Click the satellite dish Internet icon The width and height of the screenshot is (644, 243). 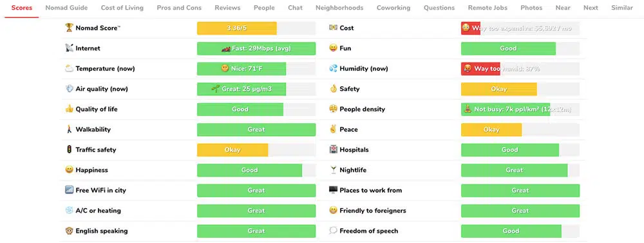(69, 48)
